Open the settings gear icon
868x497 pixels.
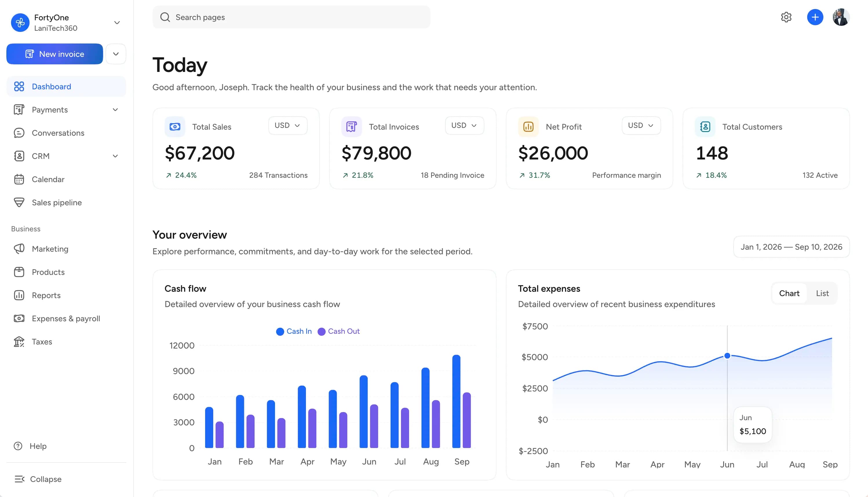pyautogui.click(x=786, y=17)
